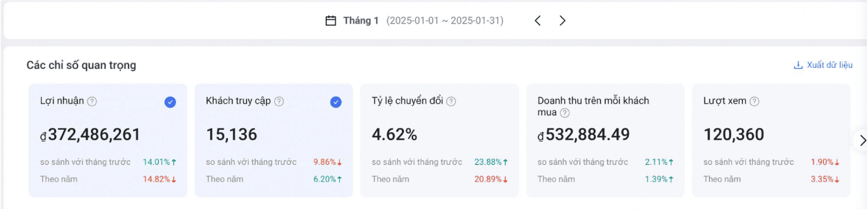Select the Tỷ lệ chuyển đổi metric card
The width and height of the screenshot is (868, 210).
[x=439, y=141]
